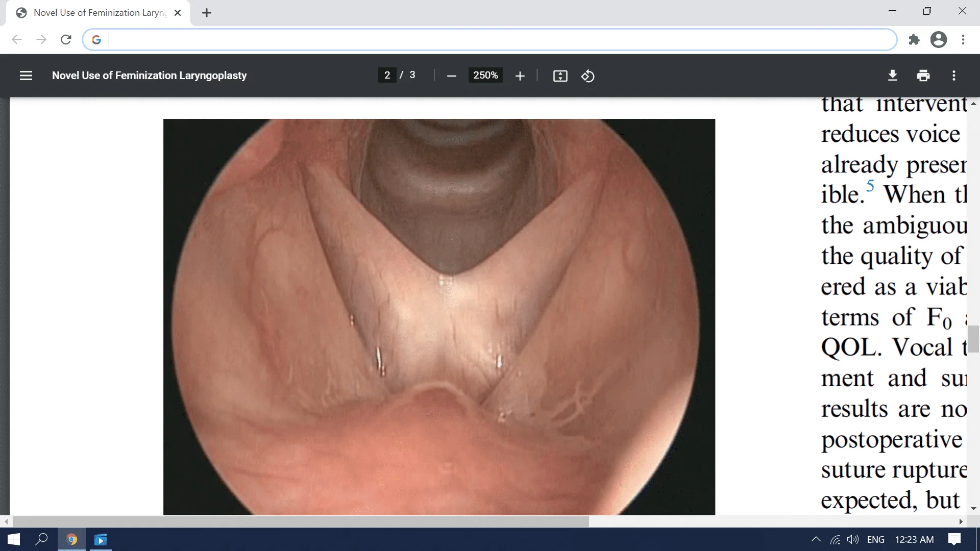Open Chrome customize and control menu
The height and width of the screenshot is (551, 980).
[x=963, y=39]
